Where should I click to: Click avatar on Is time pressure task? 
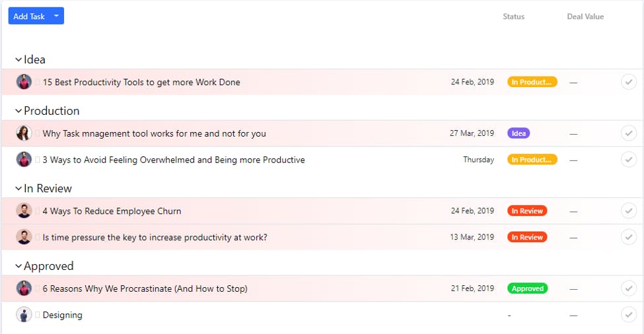click(x=24, y=237)
